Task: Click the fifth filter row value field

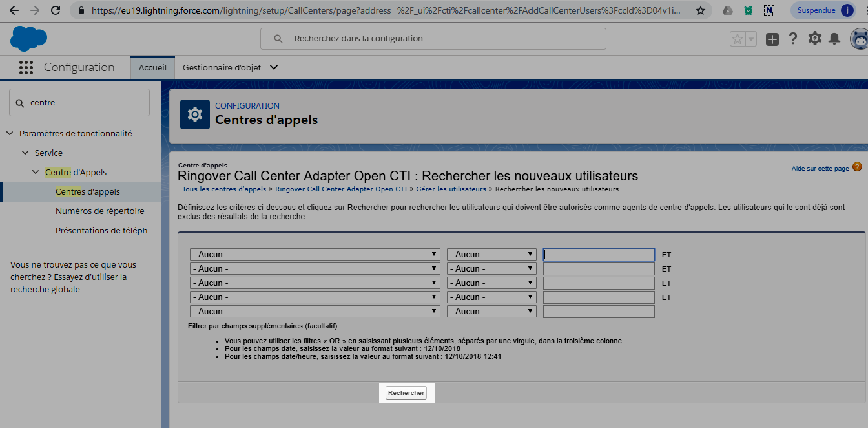Action: click(x=599, y=312)
